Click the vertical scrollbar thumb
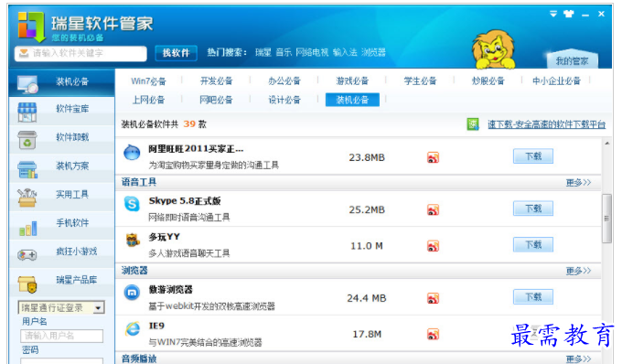Image resolution: width=622 pixels, height=364 pixels. tap(606, 219)
